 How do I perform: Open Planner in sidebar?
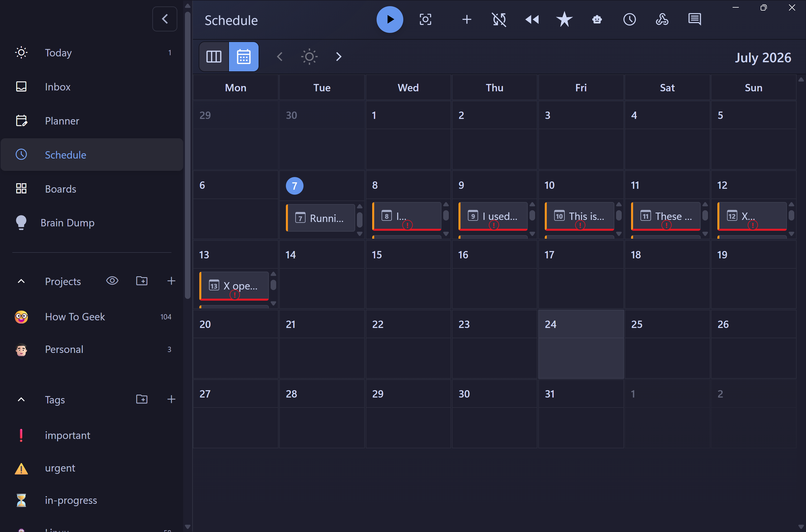point(92,121)
